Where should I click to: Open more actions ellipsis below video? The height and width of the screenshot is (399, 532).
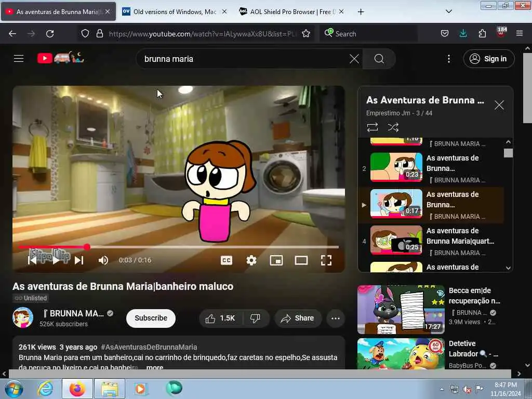(335, 318)
